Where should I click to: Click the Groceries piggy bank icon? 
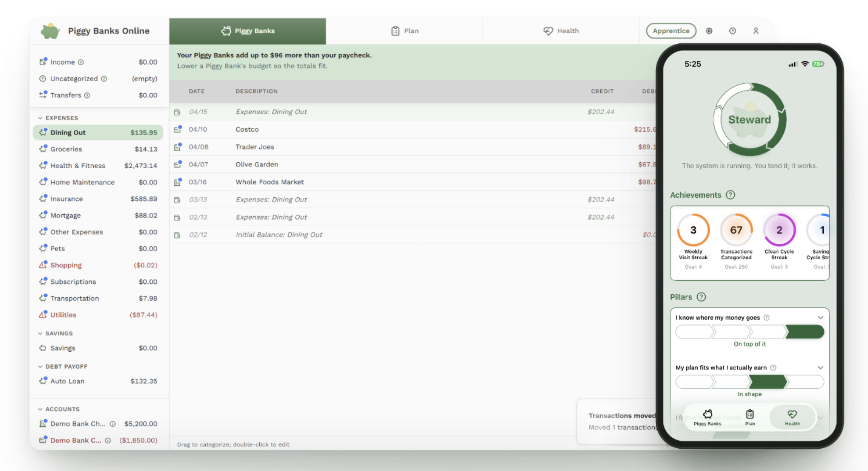(43, 149)
